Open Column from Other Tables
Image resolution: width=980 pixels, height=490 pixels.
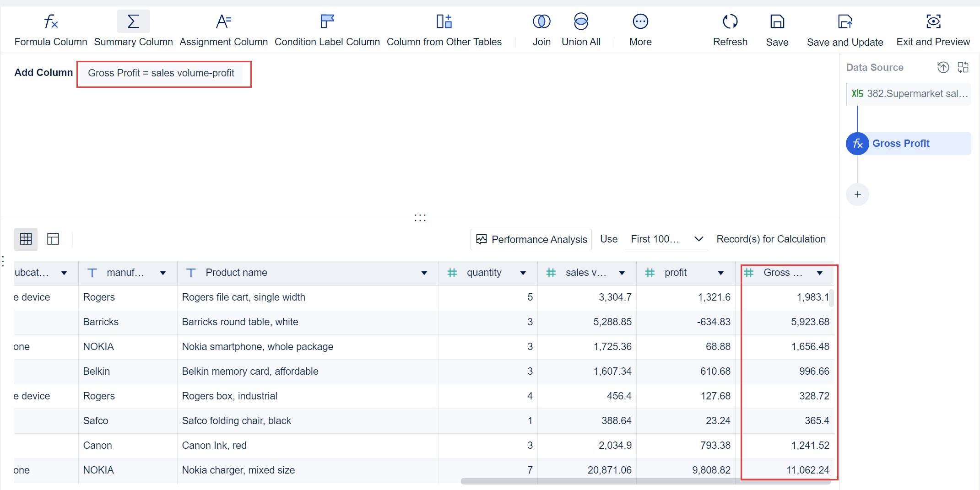coord(444,29)
